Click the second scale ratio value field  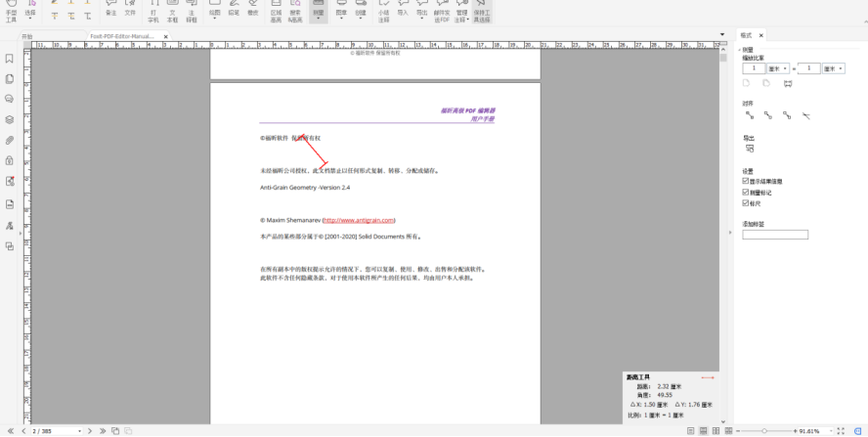pyautogui.click(x=808, y=68)
